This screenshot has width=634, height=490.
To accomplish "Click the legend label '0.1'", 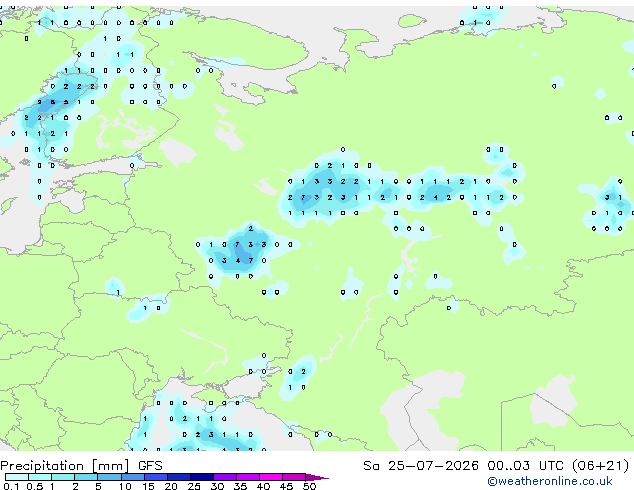I will 11,486.
